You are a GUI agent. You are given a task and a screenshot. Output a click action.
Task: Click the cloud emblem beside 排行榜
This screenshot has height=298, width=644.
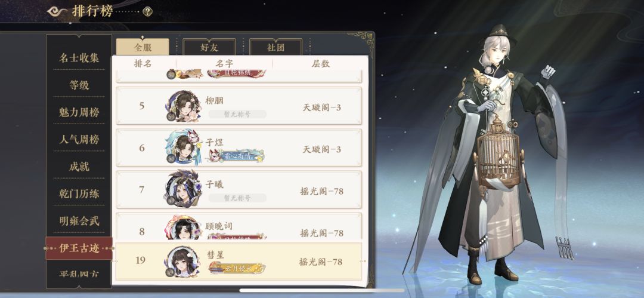pos(57,11)
